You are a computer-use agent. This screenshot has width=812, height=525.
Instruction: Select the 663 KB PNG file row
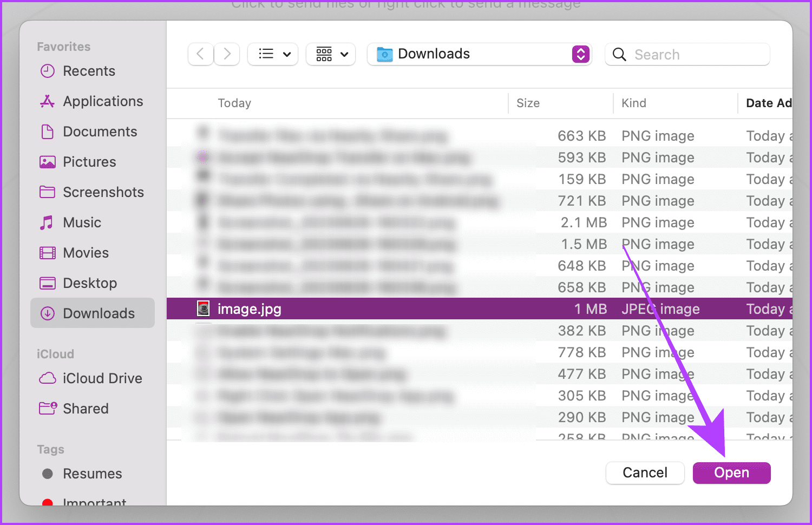pyautogui.click(x=480, y=136)
